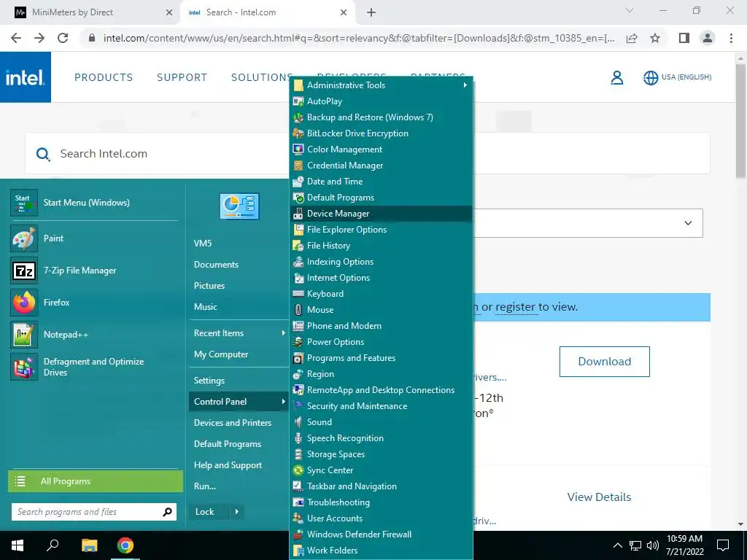Open Backup and Restore (Windows 7) icon
Screen dimensions: 747x560
click(298, 117)
